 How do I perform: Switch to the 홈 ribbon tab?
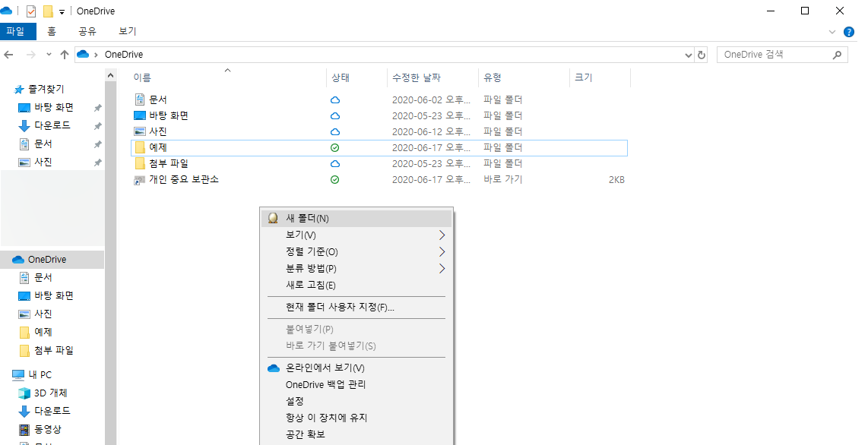tap(52, 31)
